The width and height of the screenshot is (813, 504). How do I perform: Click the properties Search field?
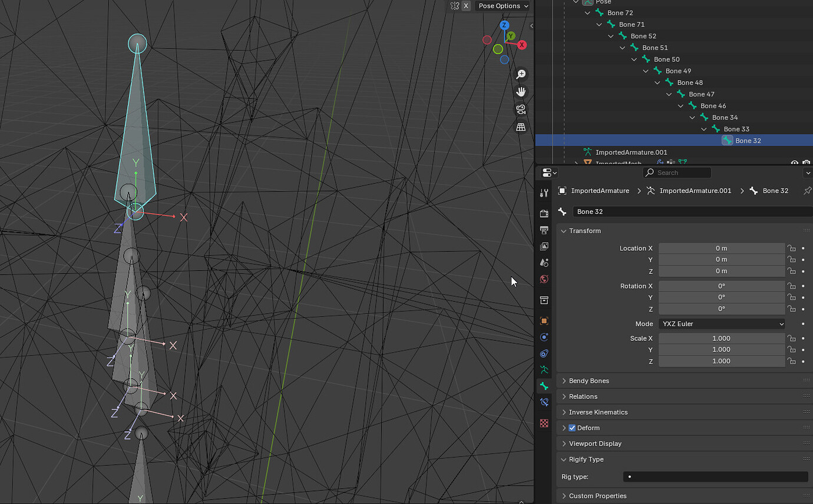677,173
